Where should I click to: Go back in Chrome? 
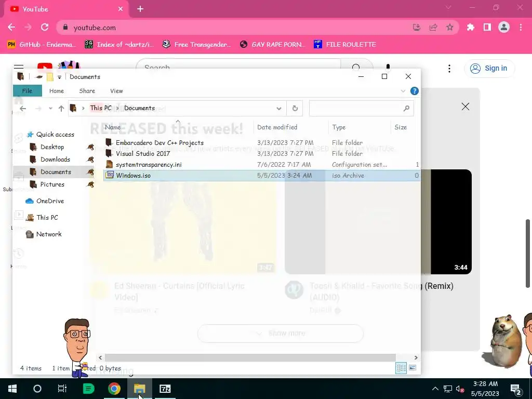pos(11,27)
